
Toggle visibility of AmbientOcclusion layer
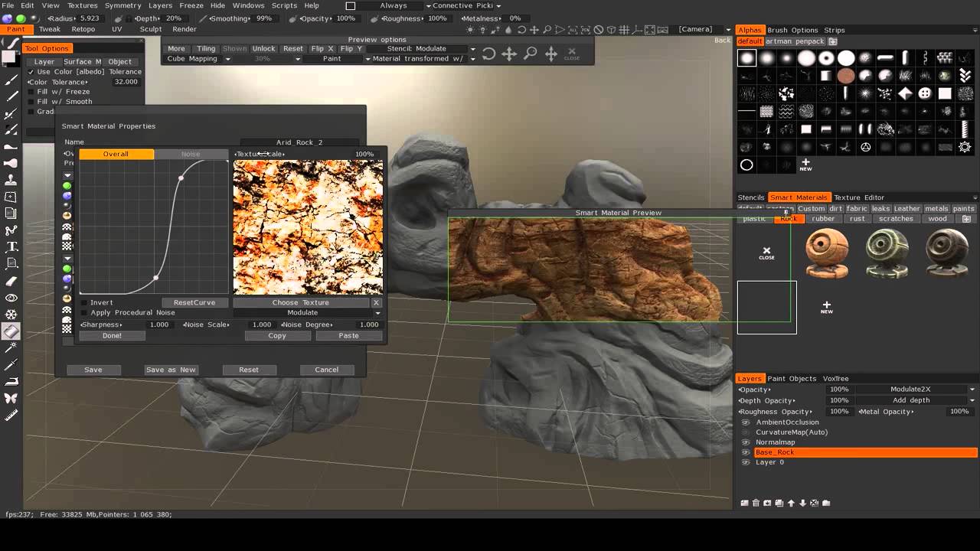[x=746, y=422]
